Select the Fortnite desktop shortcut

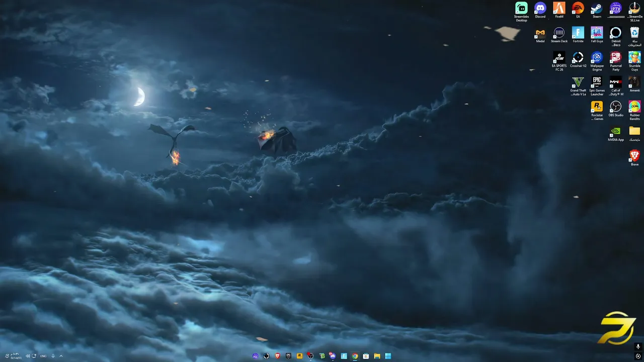click(578, 35)
